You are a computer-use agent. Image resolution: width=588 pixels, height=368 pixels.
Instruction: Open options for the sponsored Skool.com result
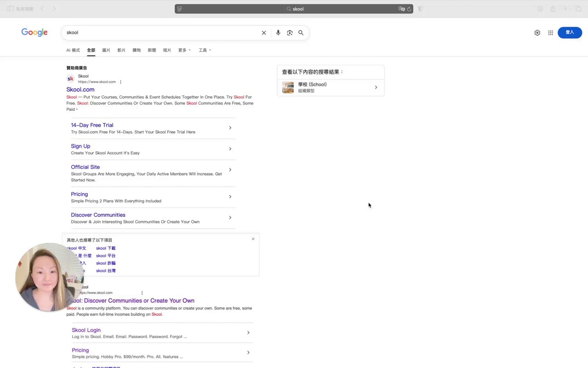[x=121, y=82]
